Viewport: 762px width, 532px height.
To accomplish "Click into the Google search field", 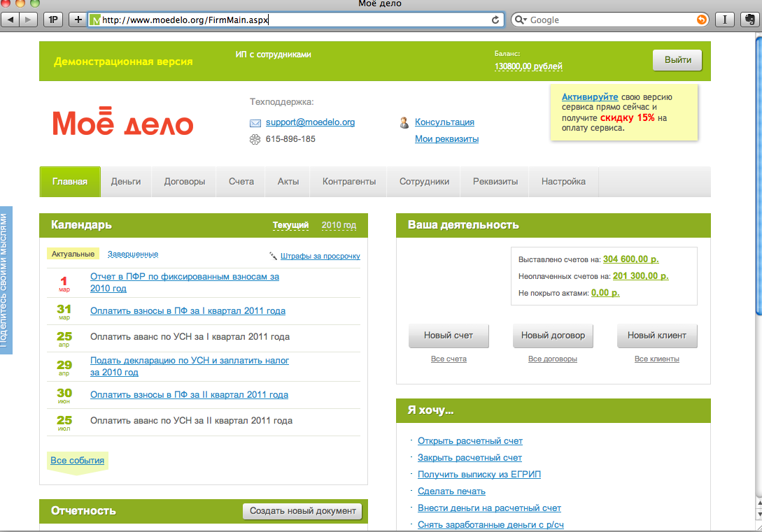I will [x=611, y=20].
